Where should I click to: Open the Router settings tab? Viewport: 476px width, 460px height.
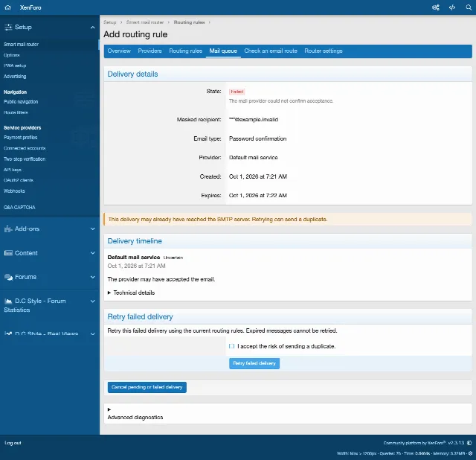324,51
